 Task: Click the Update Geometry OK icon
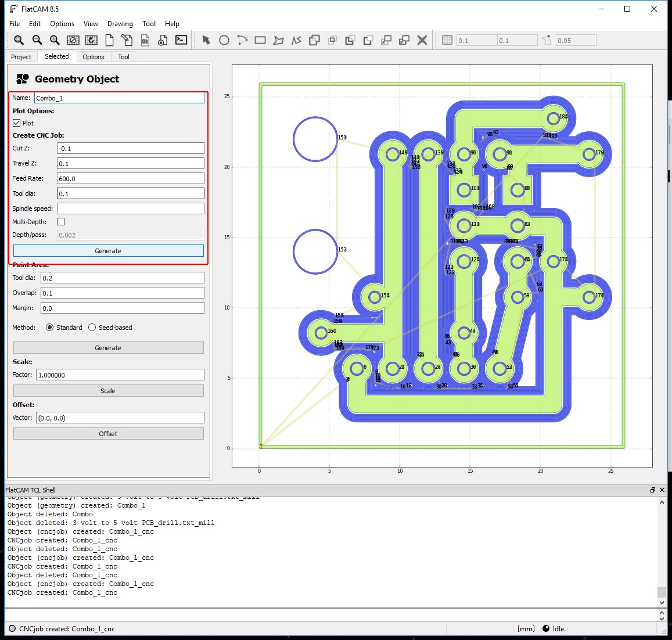pos(145,40)
